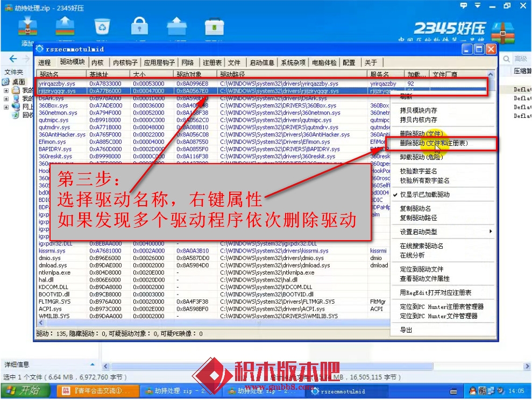Screen dimensions: 532x400
Task: Switch to the 内核 tab
Action: click(98, 62)
